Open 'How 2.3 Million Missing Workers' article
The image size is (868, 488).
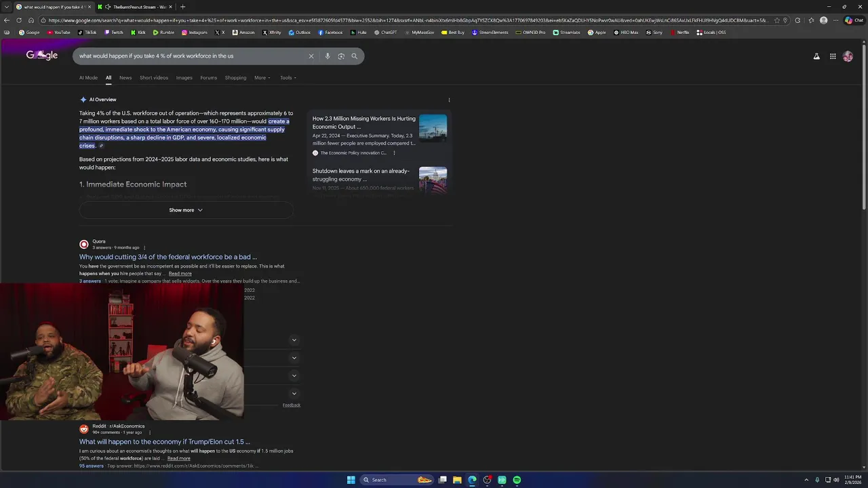tap(364, 123)
